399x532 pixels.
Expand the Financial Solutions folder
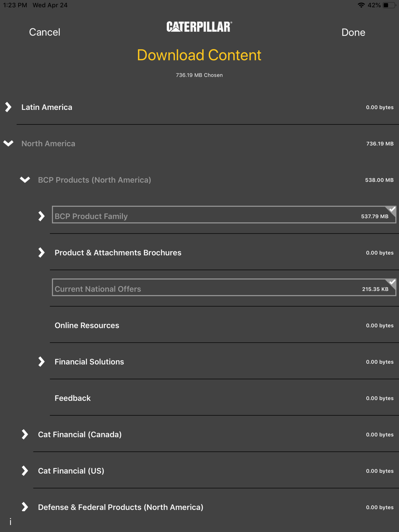pos(41,361)
